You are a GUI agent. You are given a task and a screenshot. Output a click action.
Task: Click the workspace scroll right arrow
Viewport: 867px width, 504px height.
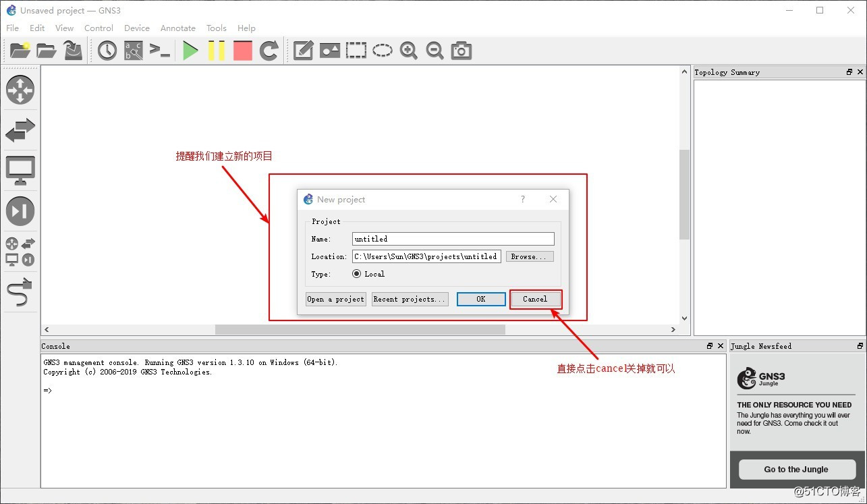(x=673, y=329)
